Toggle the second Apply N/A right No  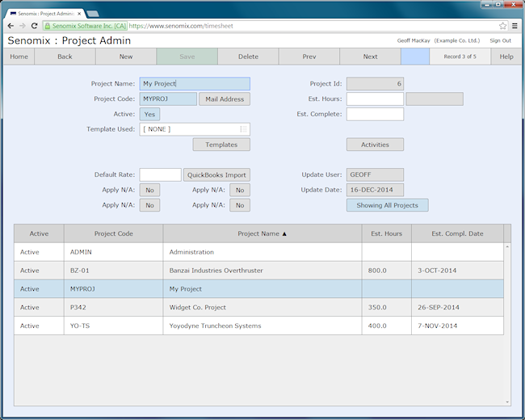pyautogui.click(x=240, y=205)
